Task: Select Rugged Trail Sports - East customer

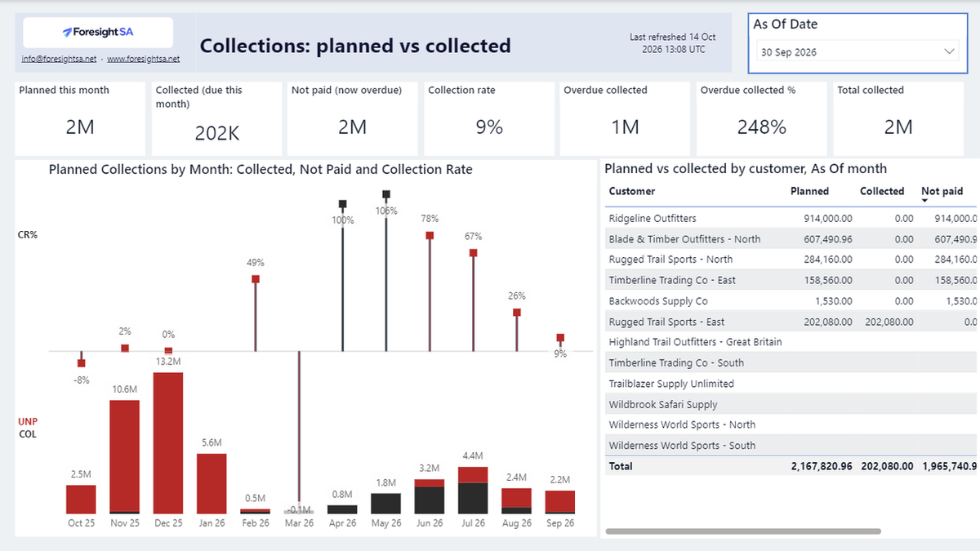Action: click(x=666, y=322)
